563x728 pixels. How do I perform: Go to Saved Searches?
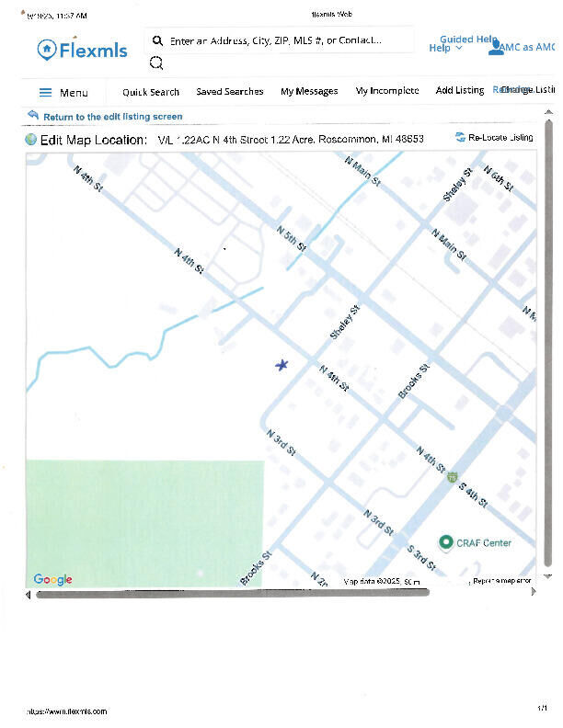(229, 92)
